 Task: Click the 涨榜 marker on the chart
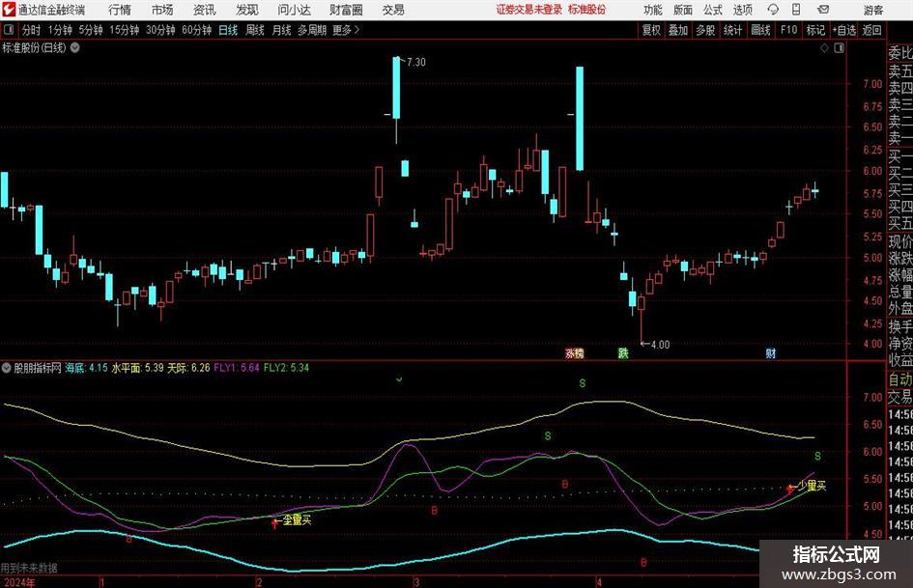[575, 352]
